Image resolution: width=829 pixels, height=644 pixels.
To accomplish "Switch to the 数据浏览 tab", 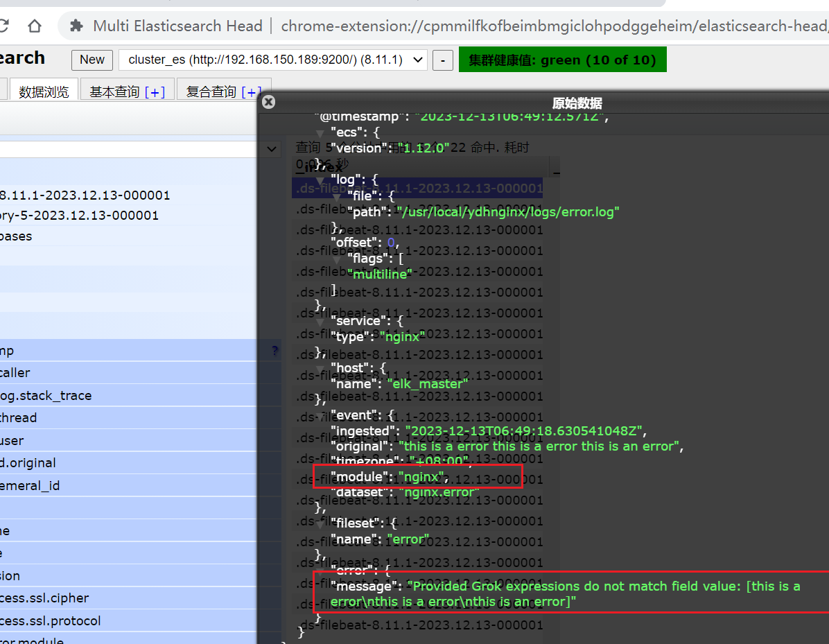I will click(44, 92).
